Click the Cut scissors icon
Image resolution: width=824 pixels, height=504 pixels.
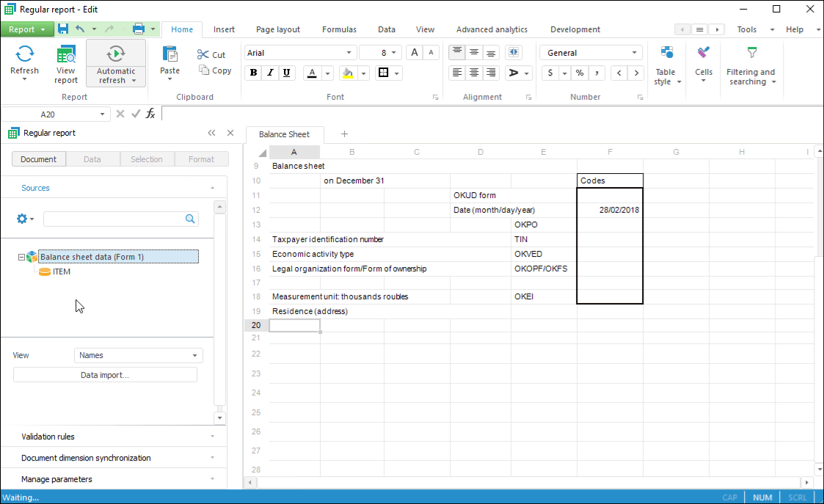tap(203, 54)
